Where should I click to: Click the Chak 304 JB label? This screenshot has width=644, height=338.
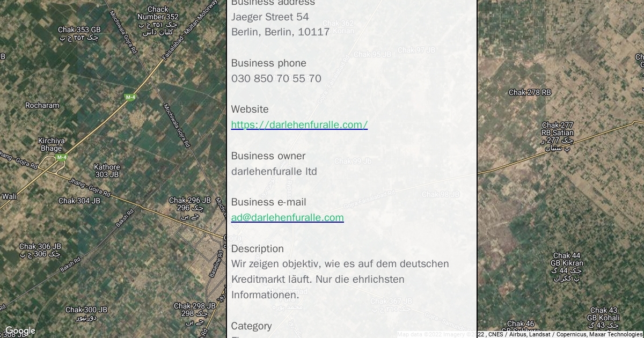[x=79, y=201]
